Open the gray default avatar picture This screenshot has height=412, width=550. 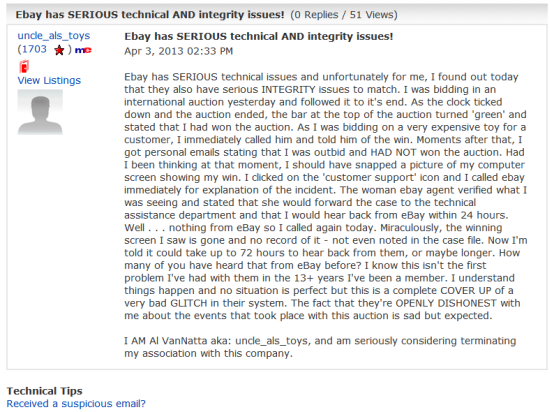[40, 112]
